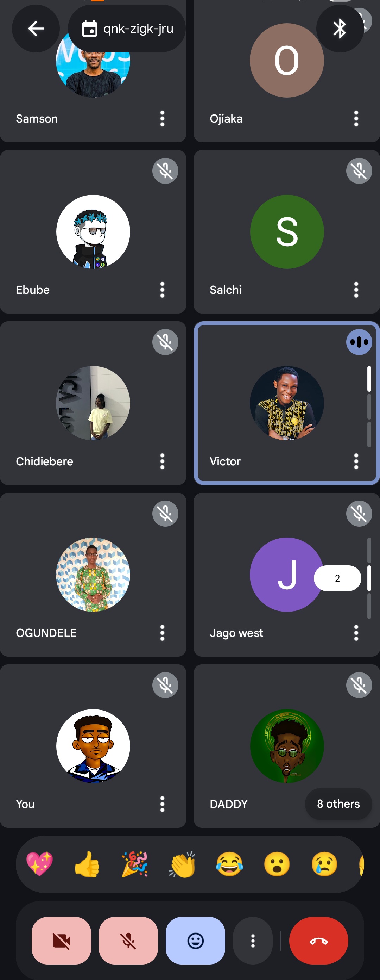The image size is (380, 980).
Task: Send the clapping hands reaction
Action: (182, 864)
